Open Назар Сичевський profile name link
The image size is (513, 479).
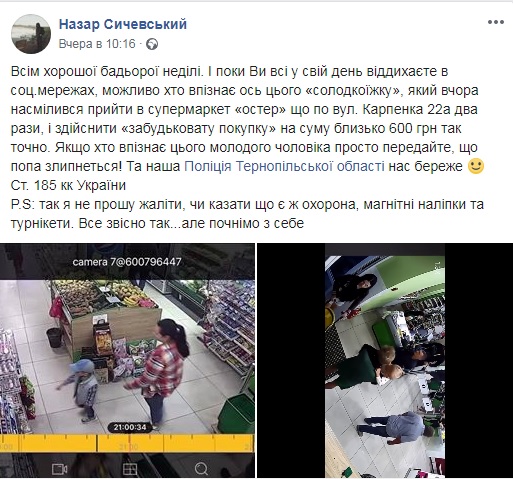[x=123, y=24]
